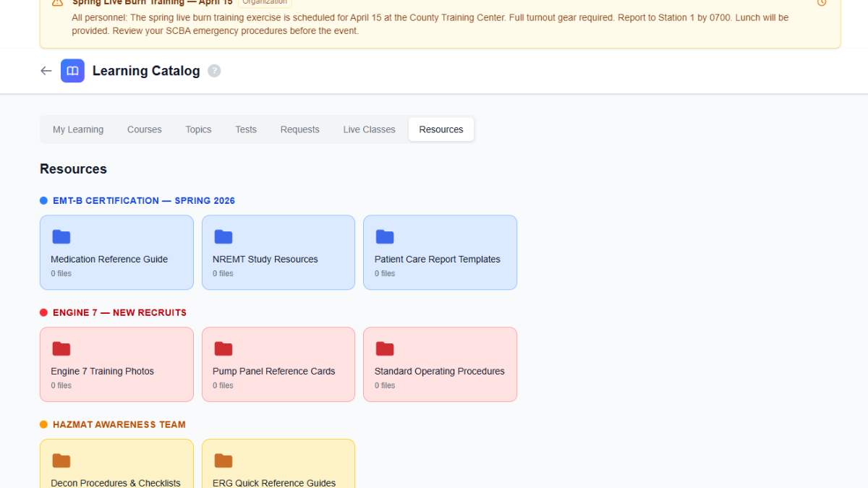
Task: Open Medication Reference Guide folder title
Action: 109,260
